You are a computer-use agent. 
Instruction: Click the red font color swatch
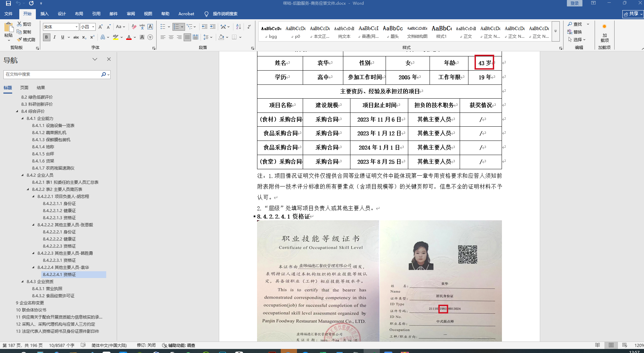coord(129,37)
